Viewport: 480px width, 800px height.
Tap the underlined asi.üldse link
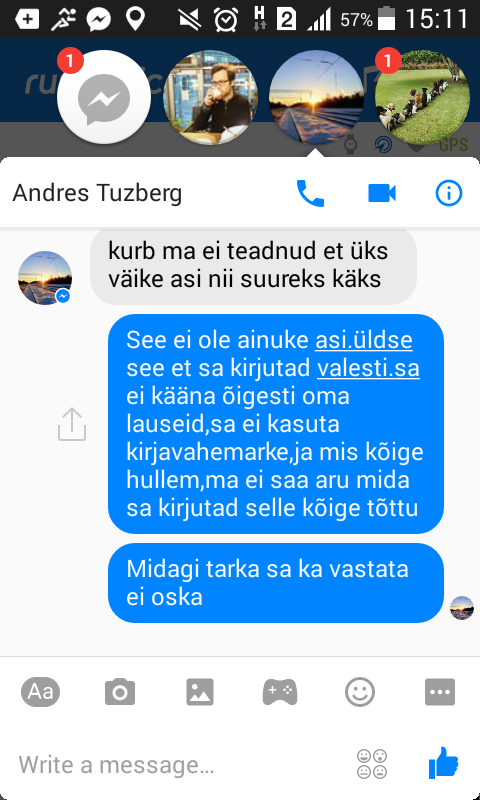click(364, 340)
